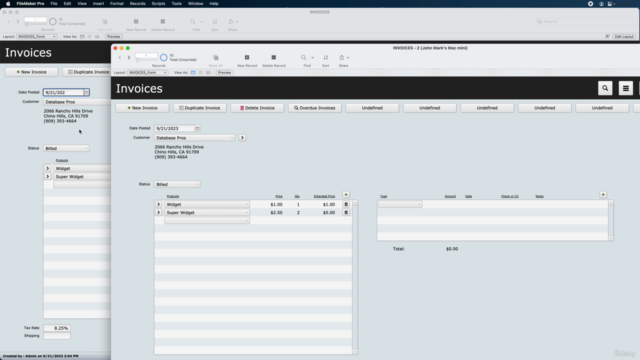640x360 pixels.
Task: Switch to Form view in front window
Action: pos(193,73)
